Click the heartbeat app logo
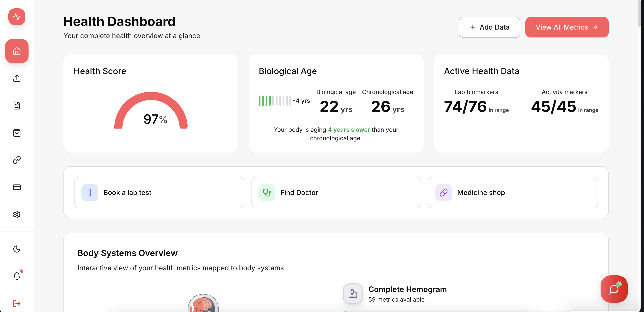The width and height of the screenshot is (644, 312). pos(17,17)
